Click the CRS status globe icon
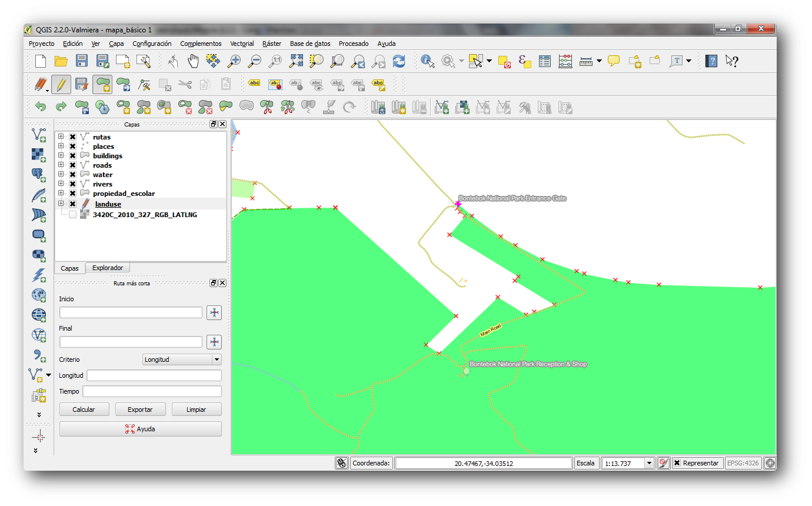The width and height of the screenshot is (812, 506). [770, 463]
